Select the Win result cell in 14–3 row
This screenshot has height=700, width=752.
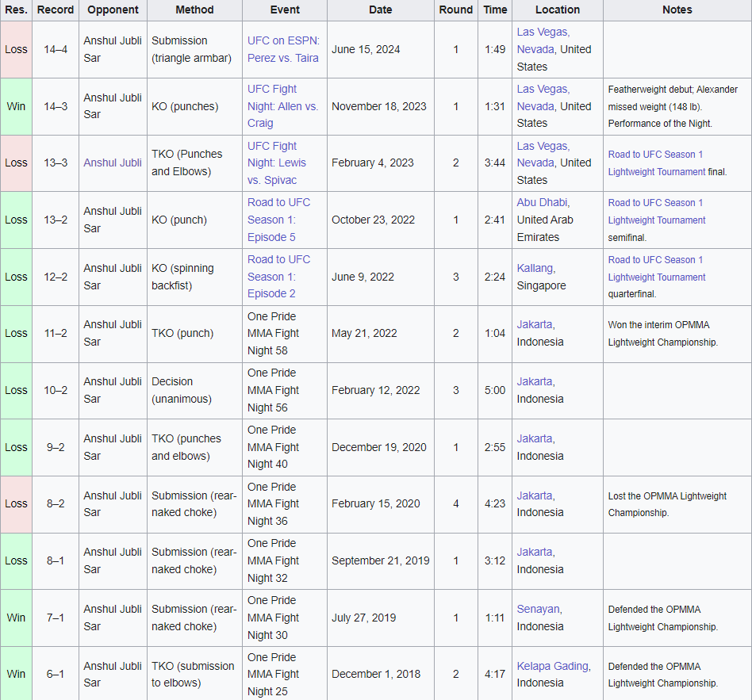coord(17,106)
